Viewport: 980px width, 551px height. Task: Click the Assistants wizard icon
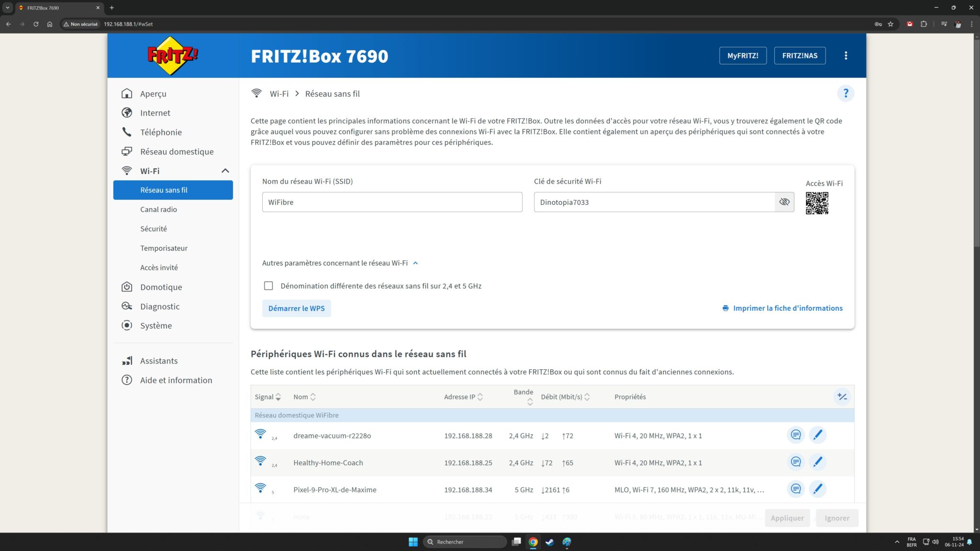pyautogui.click(x=127, y=361)
